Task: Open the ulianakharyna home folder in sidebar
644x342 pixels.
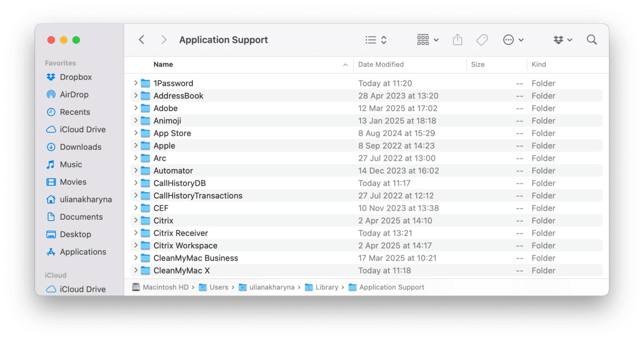Action: point(79,200)
